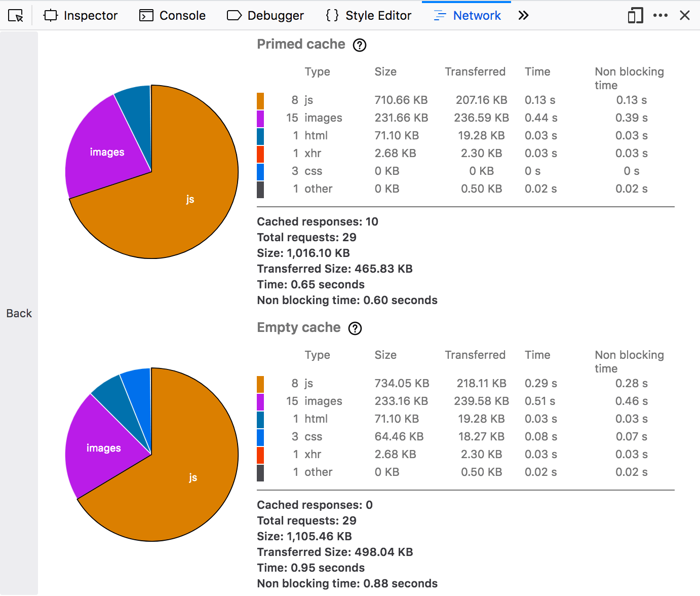
Task: Open the Empty cache help icon
Action: [355, 328]
